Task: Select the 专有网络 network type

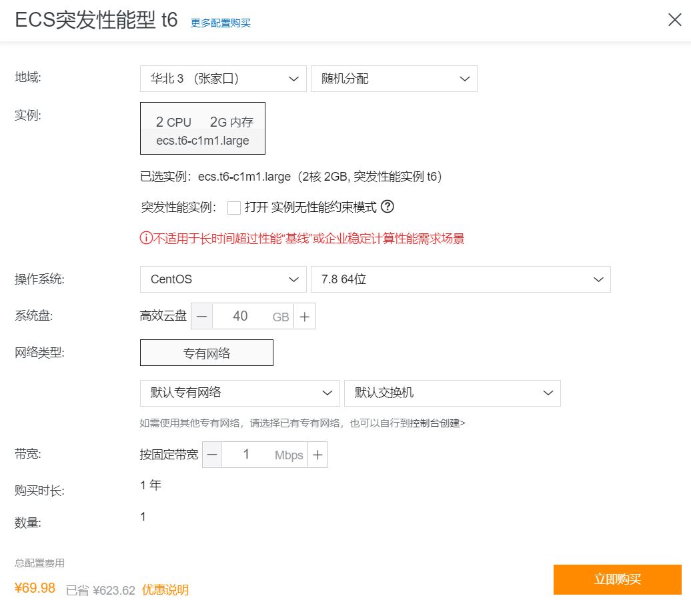Action: [207, 353]
